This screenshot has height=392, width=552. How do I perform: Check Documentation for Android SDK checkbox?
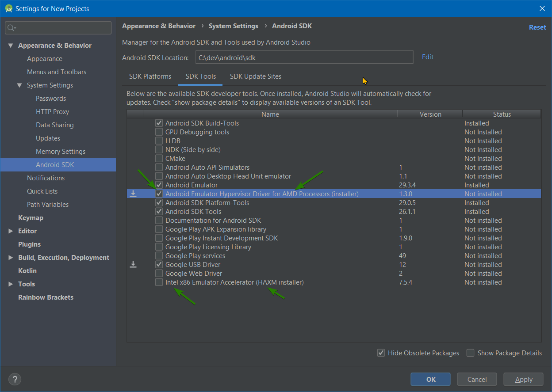tap(159, 221)
